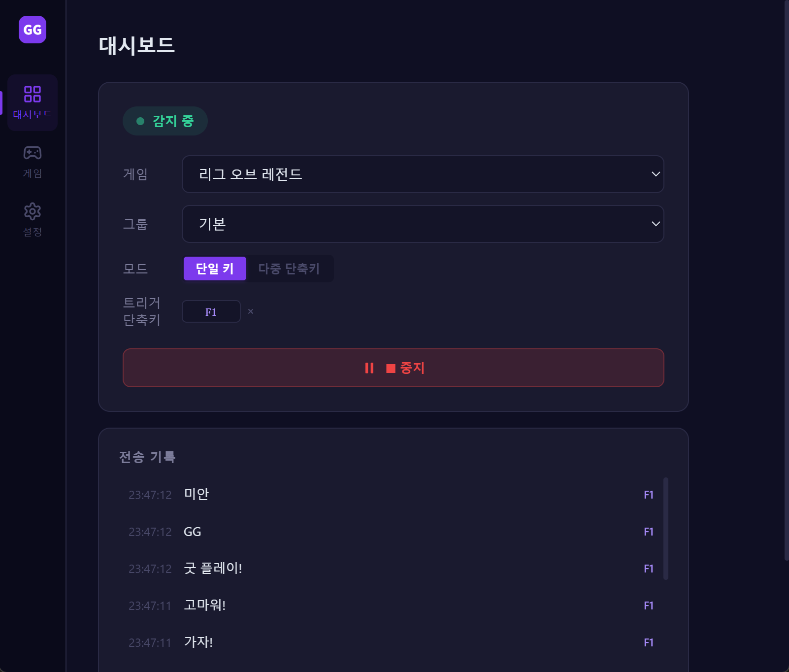Open the 그룹 dropdown showing 기본

pos(423,224)
